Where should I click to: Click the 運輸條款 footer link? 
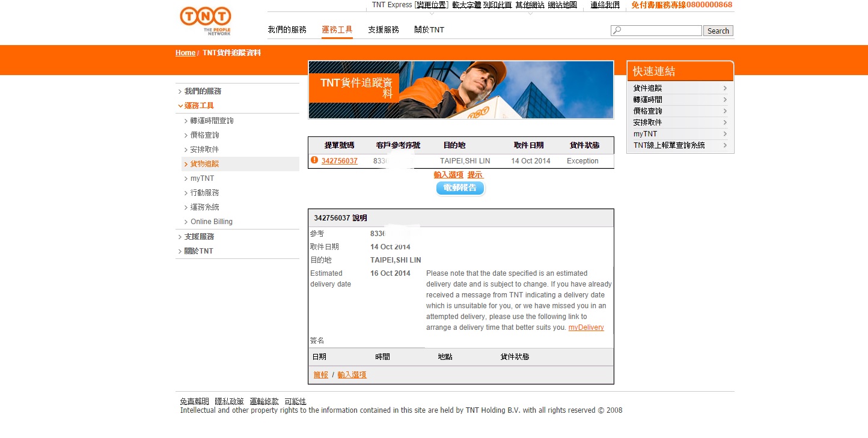click(264, 401)
